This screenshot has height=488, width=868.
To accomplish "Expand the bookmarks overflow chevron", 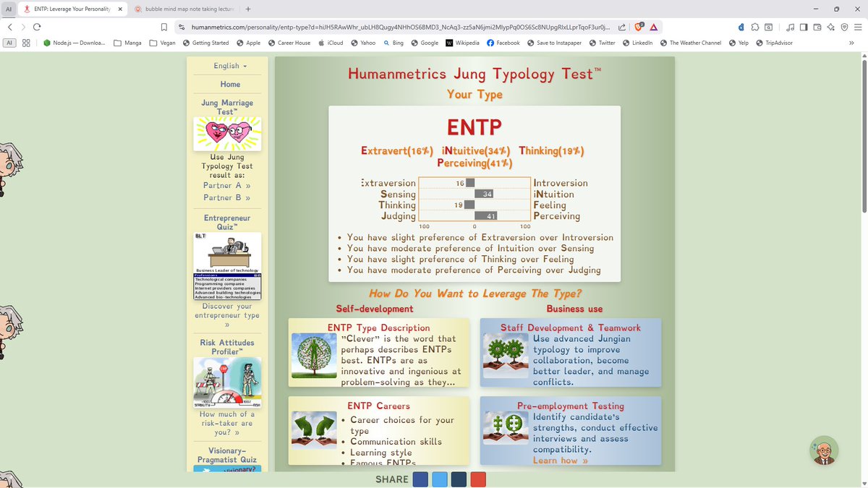I will (851, 43).
